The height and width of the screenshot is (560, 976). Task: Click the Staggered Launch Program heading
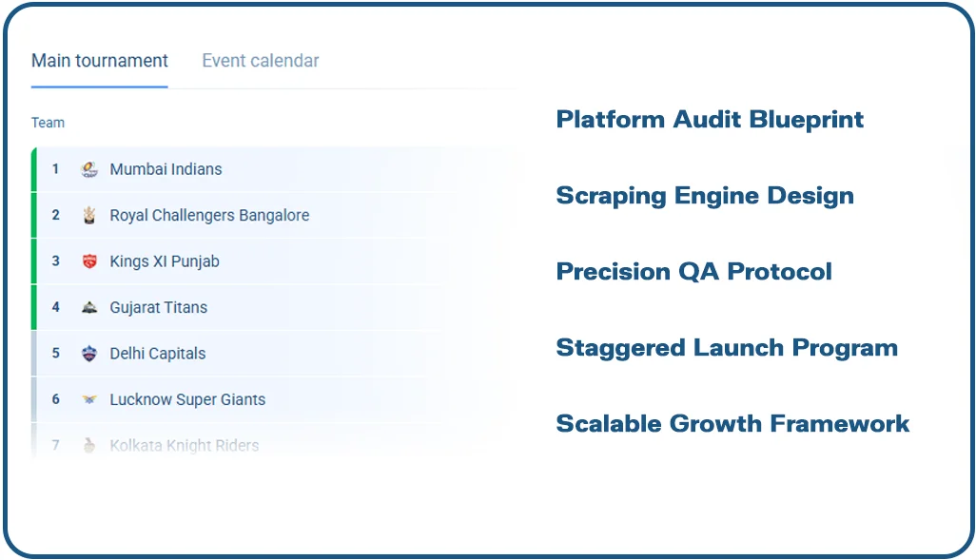pyautogui.click(x=727, y=348)
